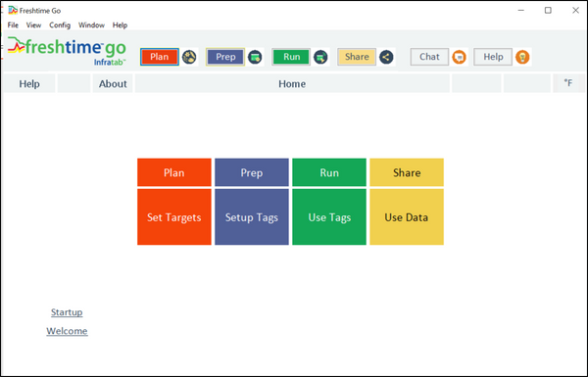Open the Help menu in menu bar
588x377 pixels.
pos(120,25)
